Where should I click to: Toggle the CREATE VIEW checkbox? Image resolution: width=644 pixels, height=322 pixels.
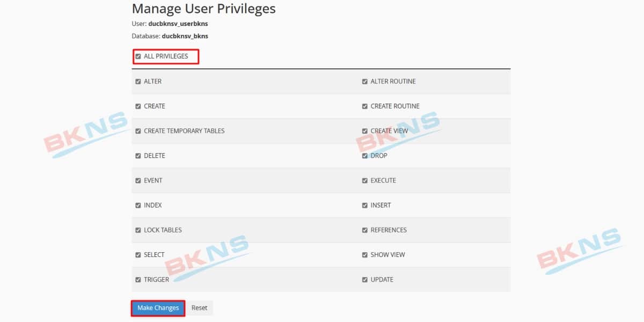coord(365,130)
